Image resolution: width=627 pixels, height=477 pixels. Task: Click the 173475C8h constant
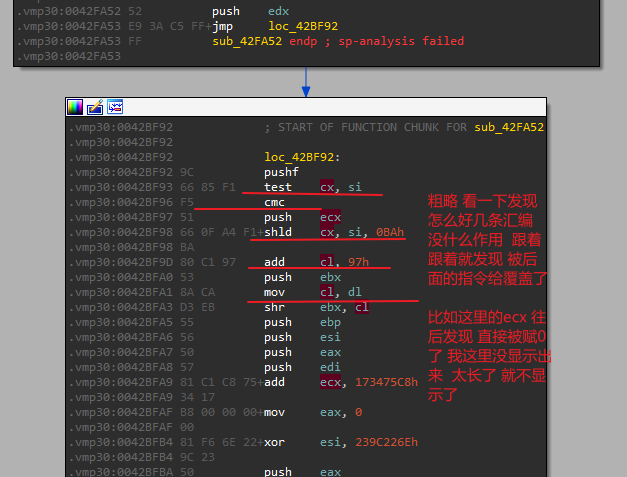[386, 382]
